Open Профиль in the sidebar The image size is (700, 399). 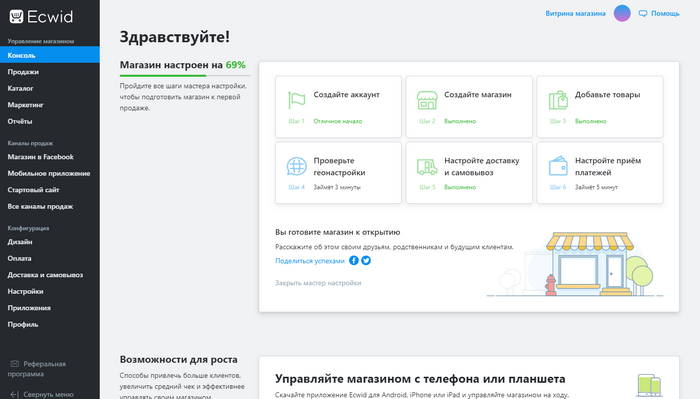(x=23, y=324)
